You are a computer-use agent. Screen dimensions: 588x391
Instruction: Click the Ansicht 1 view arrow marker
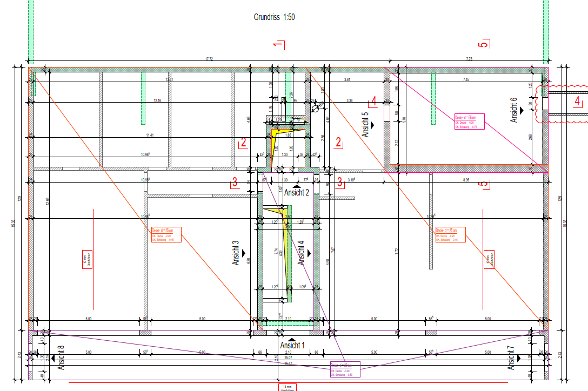tap(292, 338)
